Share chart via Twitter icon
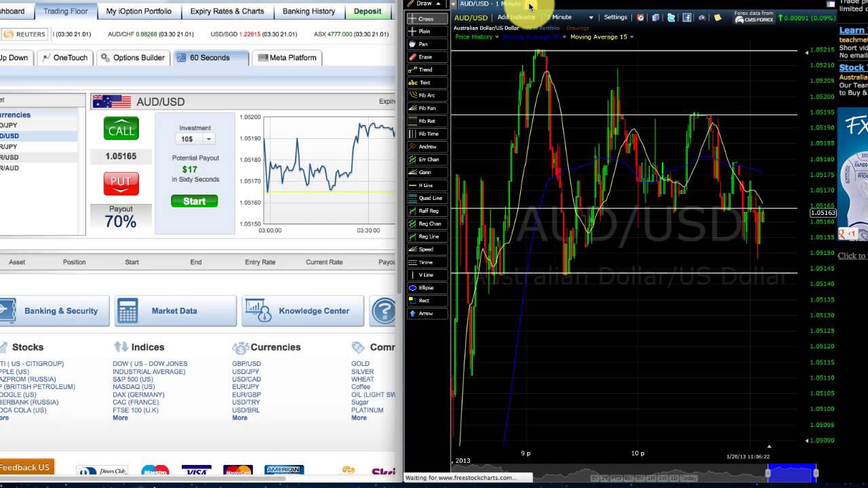The width and height of the screenshot is (868, 488). (x=671, y=18)
